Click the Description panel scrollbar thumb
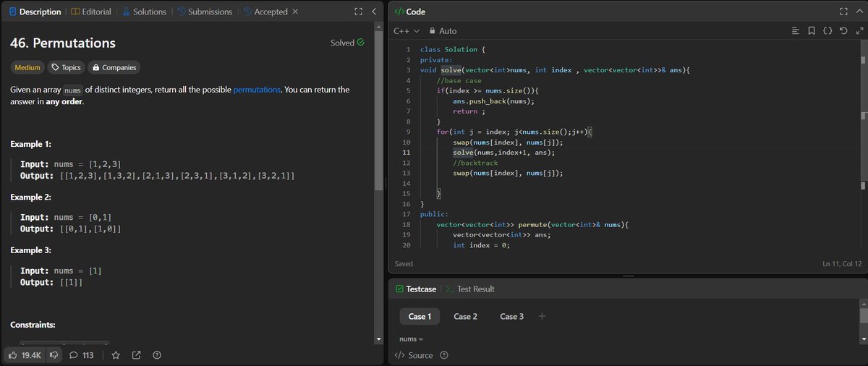The image size is (868, 366). tap(378, 112)
